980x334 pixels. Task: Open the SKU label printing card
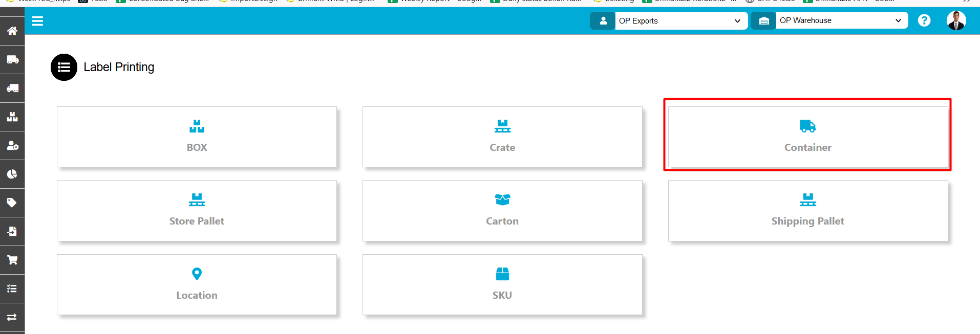click(502, 284)
